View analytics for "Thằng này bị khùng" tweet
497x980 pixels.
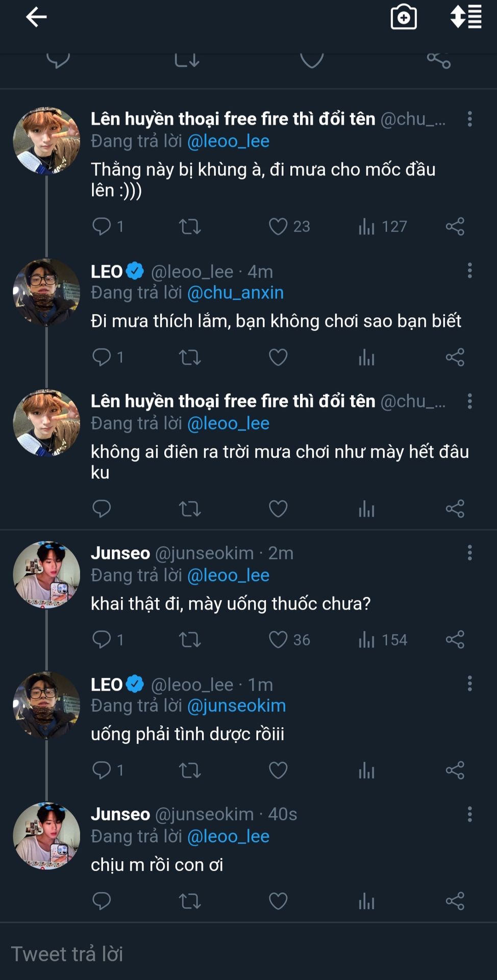tap(366, 226)
